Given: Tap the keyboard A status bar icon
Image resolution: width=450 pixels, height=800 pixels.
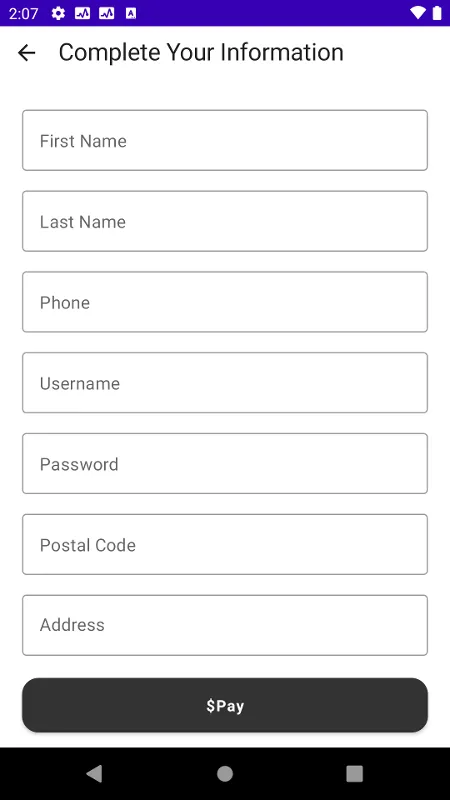Looking at the screenshot, I should pyautogui.click(x=131, y=13).
